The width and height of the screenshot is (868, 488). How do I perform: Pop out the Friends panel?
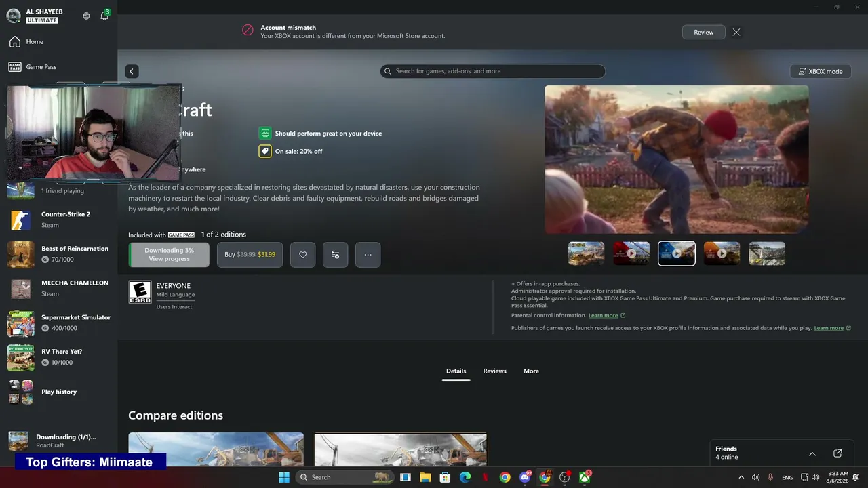coord(837,453)
